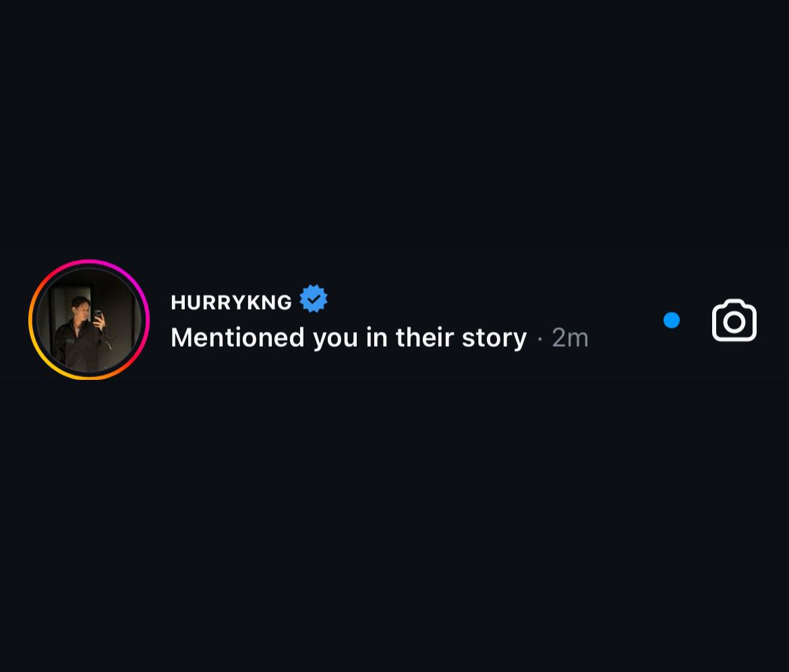Click the small dot separator before 2m
This screenshot has width=789, height=672.
(540, 339)
